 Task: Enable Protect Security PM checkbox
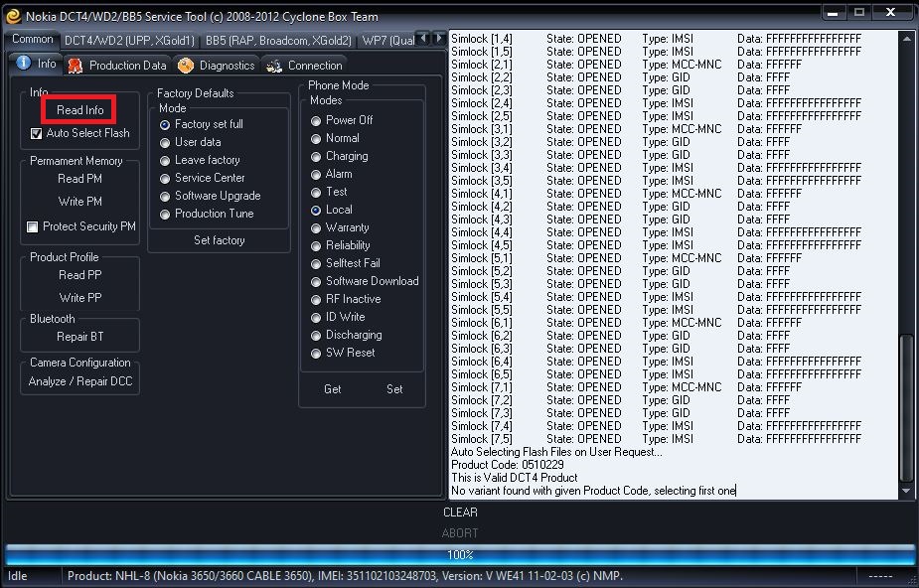33,227
